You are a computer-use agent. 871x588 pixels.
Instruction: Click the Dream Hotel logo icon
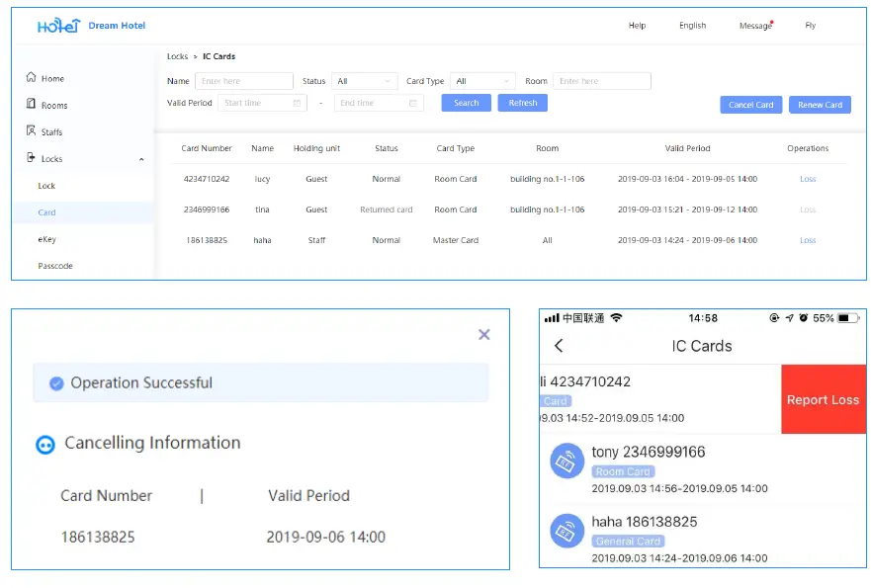point(57,26)
